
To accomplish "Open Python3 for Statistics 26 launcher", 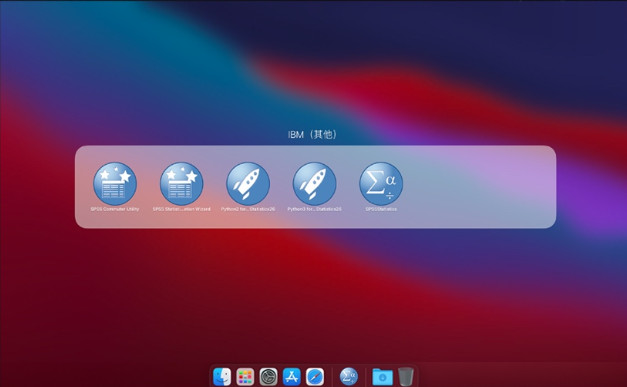I will point(314,184).
